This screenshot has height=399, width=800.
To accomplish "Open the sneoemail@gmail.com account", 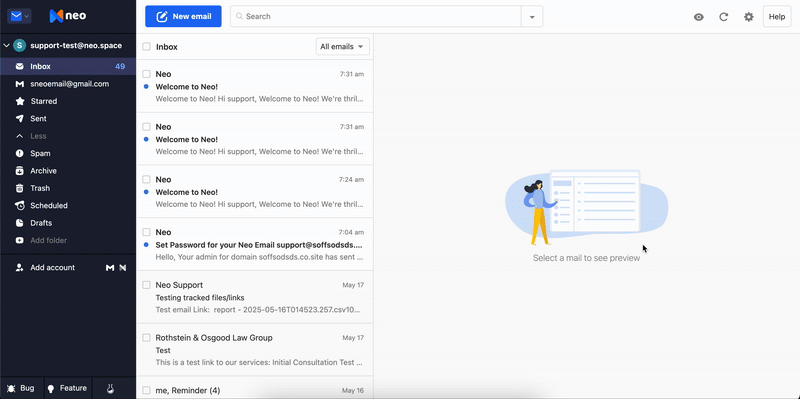I will (x=68, y=84).
